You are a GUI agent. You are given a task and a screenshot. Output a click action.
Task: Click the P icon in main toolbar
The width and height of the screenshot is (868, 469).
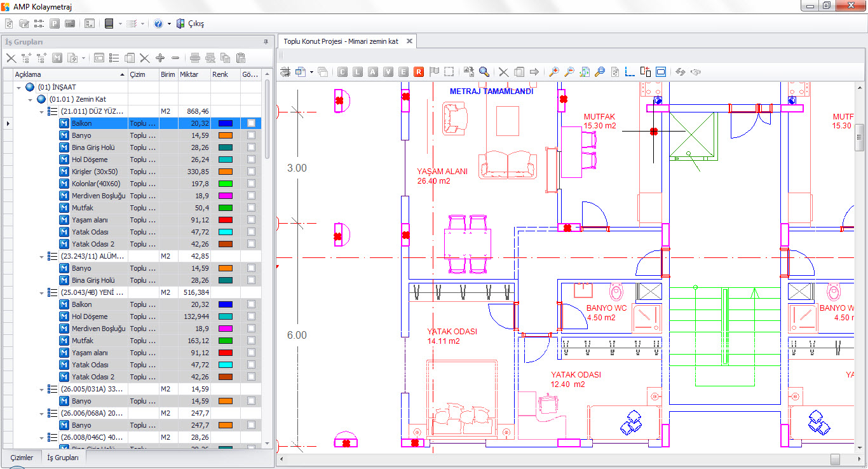click(x=55, y=24)
